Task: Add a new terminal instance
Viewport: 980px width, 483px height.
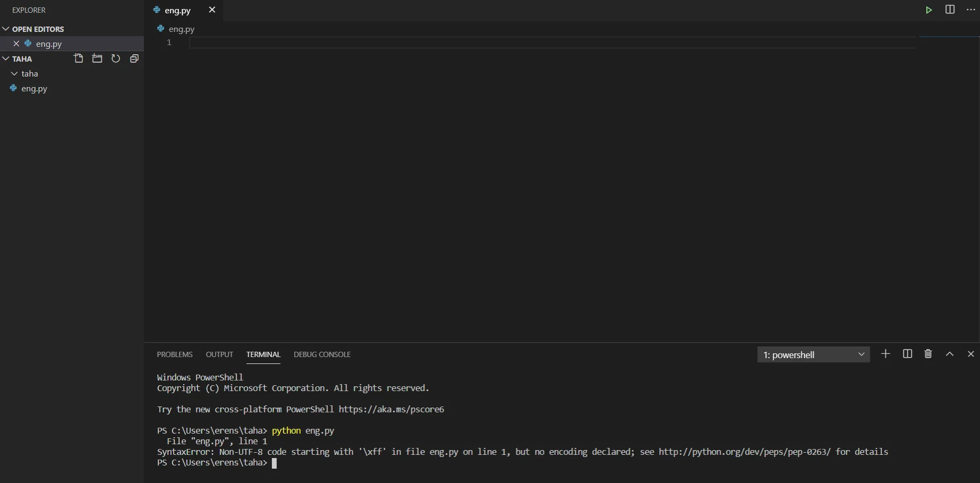Action: tap(885, 354)
